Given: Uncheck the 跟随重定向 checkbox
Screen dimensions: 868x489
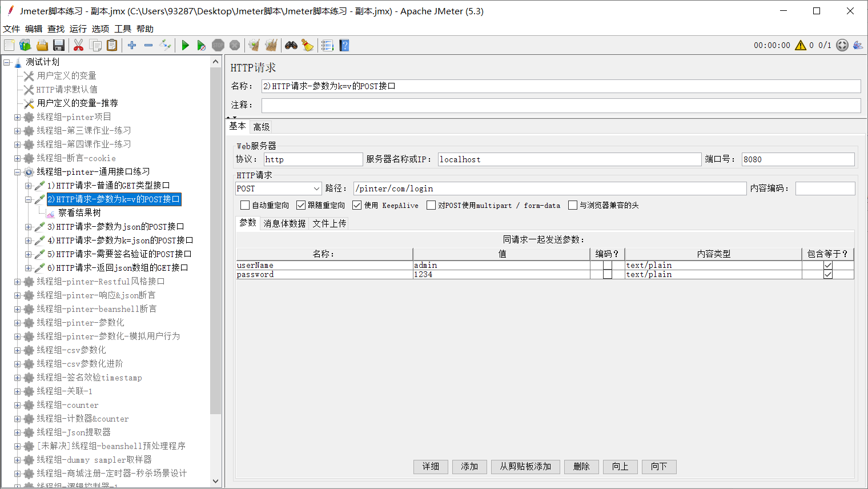Looking at the screenshot, I should pos(301,205).
